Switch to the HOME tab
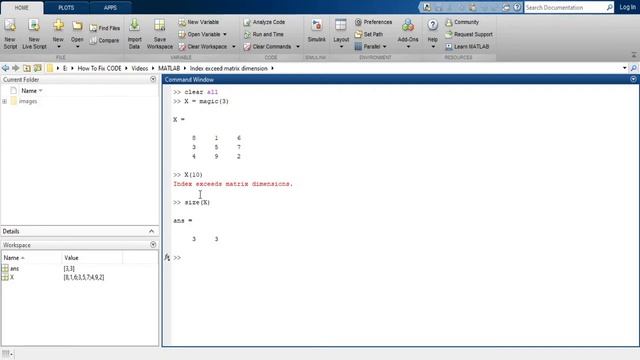640x360 pixels. 22,8
